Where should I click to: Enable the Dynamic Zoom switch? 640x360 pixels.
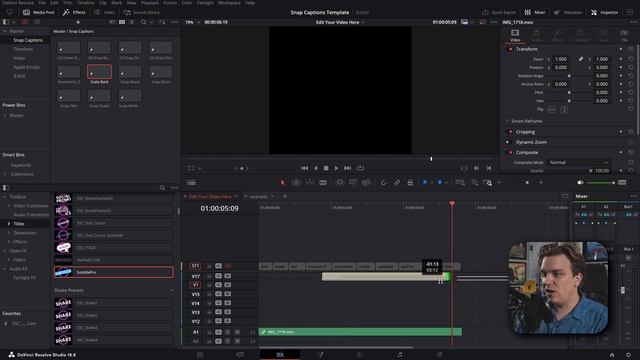(508, 142)
